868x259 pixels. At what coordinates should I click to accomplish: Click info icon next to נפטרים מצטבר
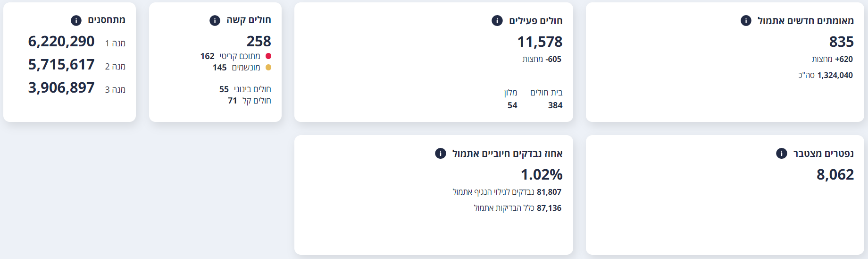click(x=781, y=153)
